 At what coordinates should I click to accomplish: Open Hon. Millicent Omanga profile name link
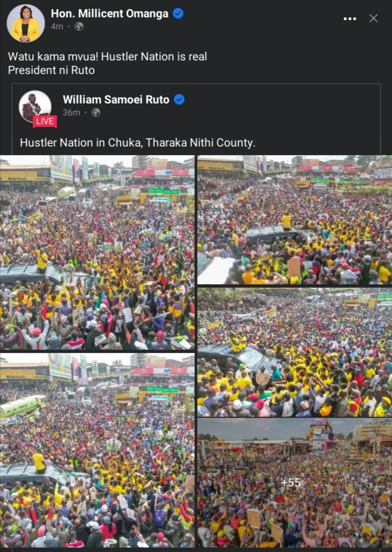click(x=109, y=14)
